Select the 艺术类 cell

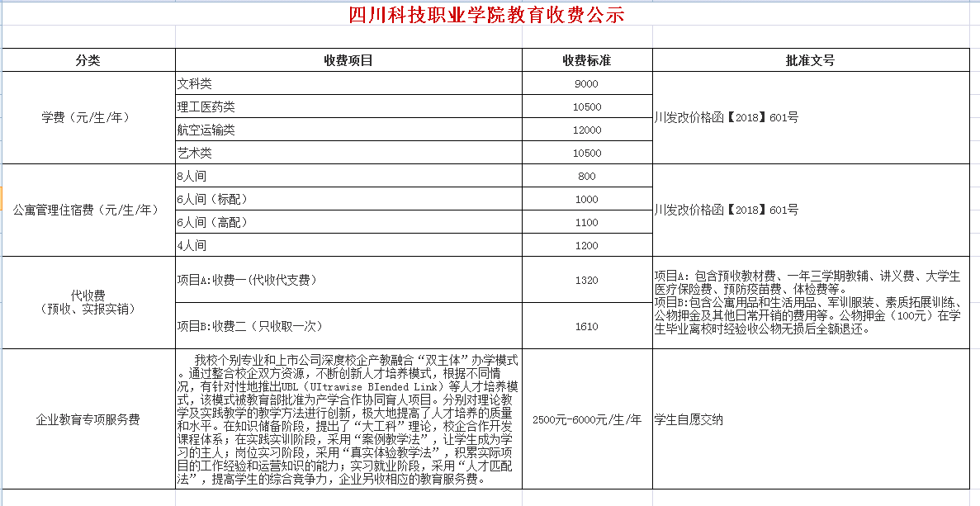click(348, 153)
